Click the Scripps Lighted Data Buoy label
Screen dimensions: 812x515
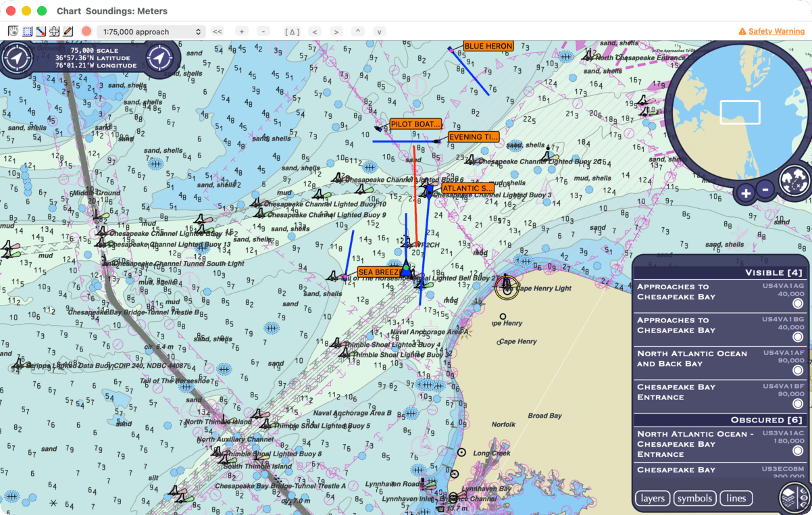coord(107,366)
